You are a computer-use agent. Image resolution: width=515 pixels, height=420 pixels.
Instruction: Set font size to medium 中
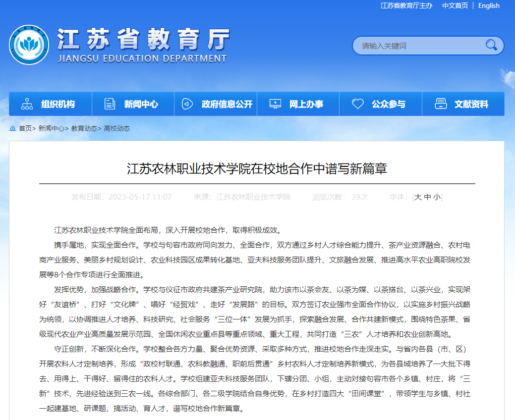[x=427, y=197]
